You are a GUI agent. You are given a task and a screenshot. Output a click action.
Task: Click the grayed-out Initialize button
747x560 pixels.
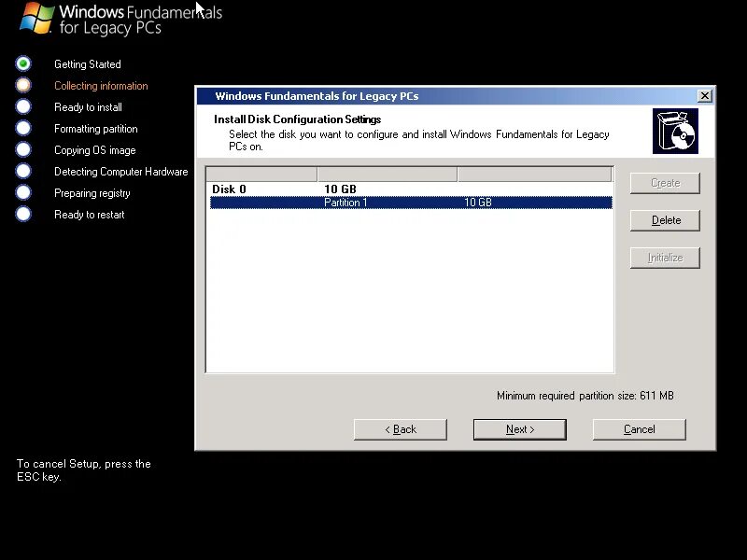coord(665,258)
